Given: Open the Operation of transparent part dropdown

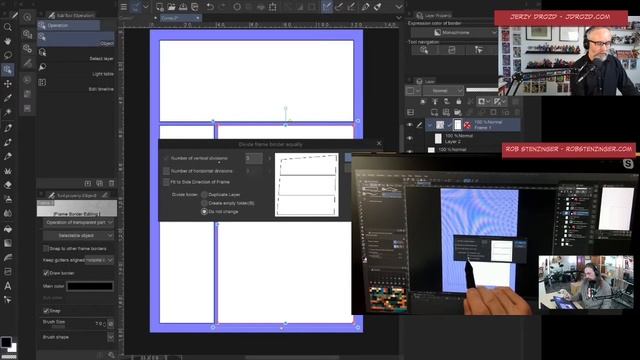Looking at the screenshot, I should [x=78, y=222].
